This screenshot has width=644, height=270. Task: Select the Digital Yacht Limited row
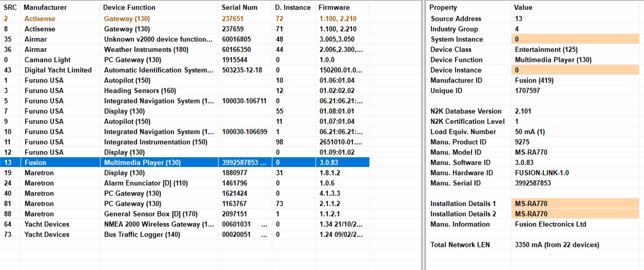coord(185,70)
